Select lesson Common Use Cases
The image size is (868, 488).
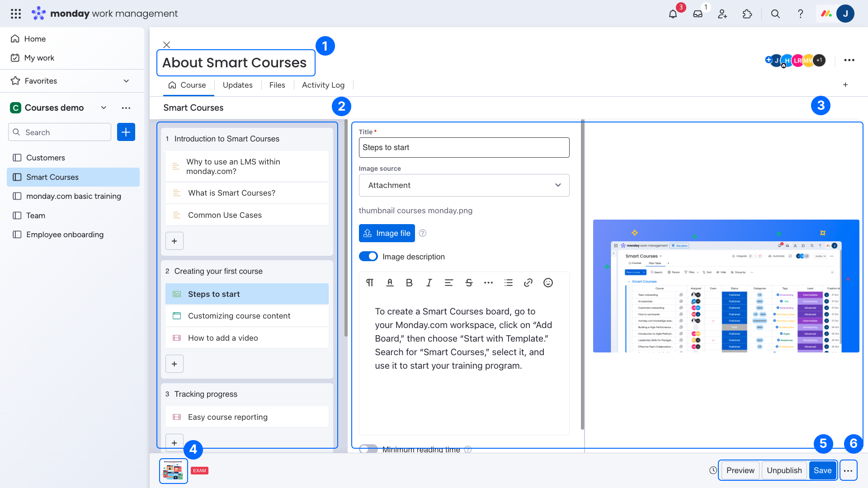247,215
